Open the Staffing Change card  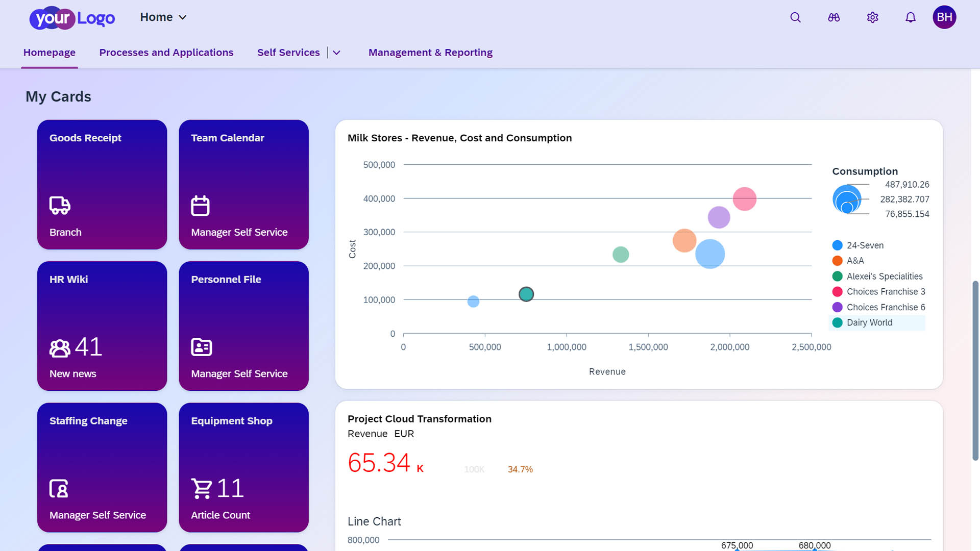pyautogui.click(x=102, y=467)
